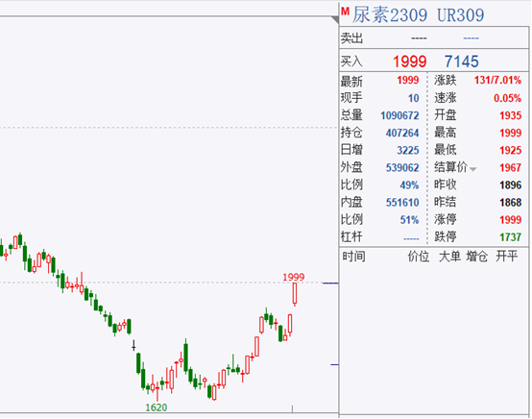Viewport: 532px width, 419px height.
Task: Click the 尿素2309 UR309 contract title
Action: (418, 15)
